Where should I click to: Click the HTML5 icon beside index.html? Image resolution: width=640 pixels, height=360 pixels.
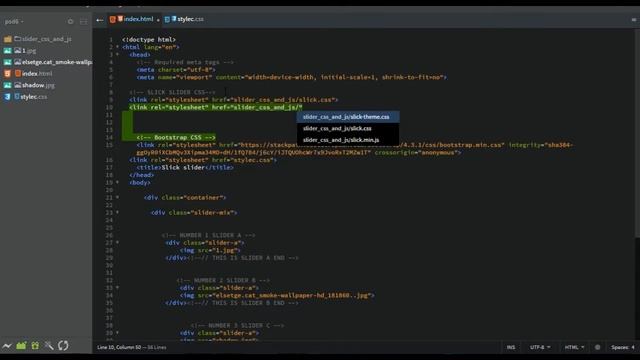7,73
